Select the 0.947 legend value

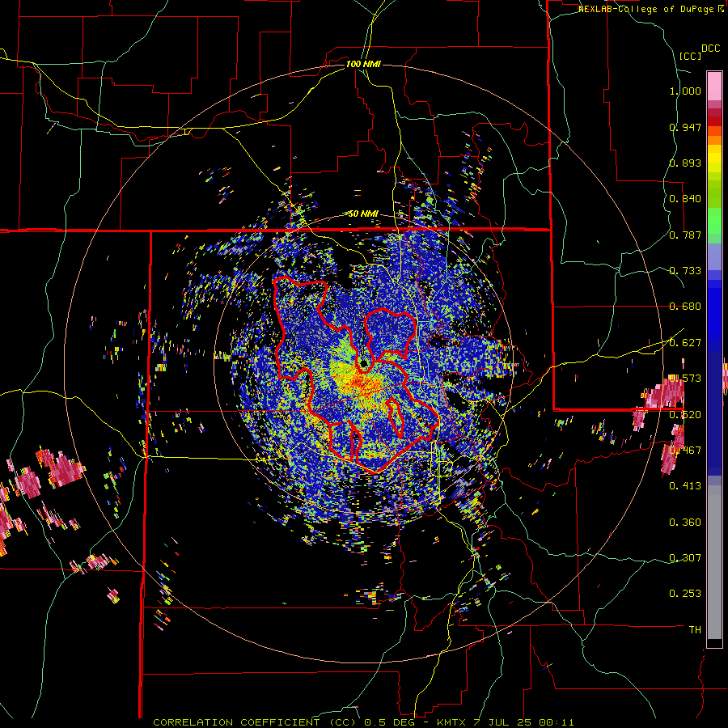[x=685, y=127]
